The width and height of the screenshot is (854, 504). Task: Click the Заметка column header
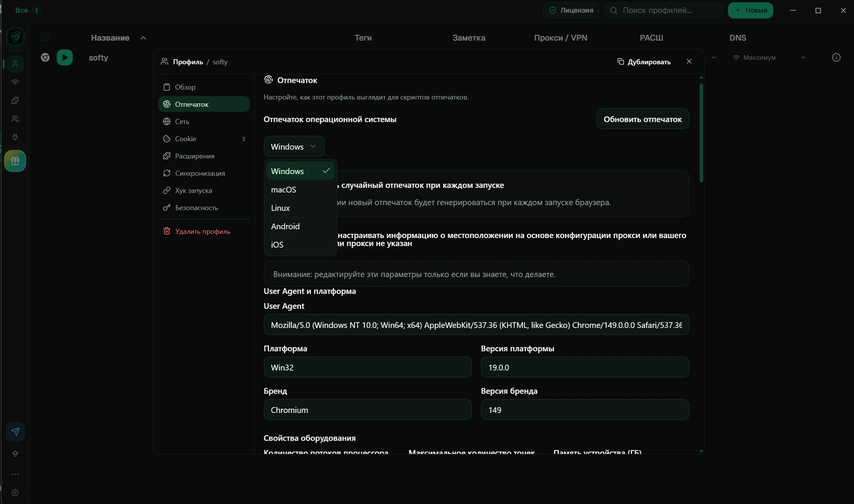tap(469, 38)
